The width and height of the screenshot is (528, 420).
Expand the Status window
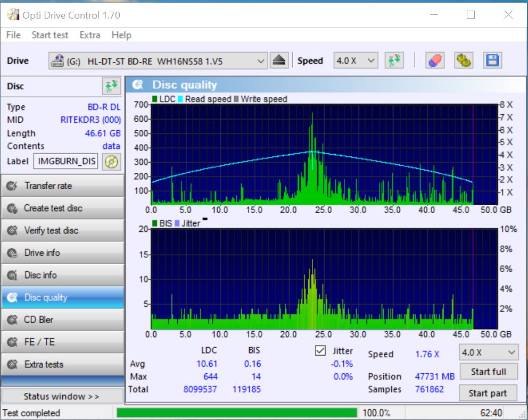(x=61, y=396)
